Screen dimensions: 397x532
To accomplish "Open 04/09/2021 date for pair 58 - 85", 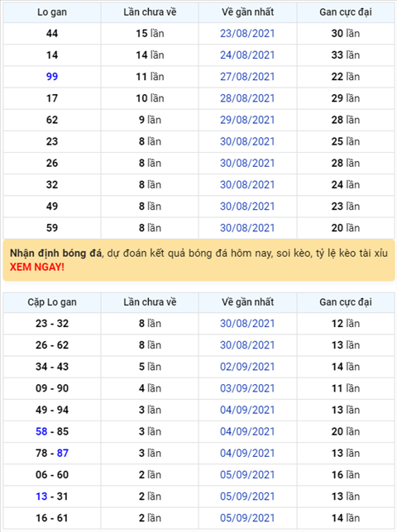I will pyautogui.click(x=247, y=431).
